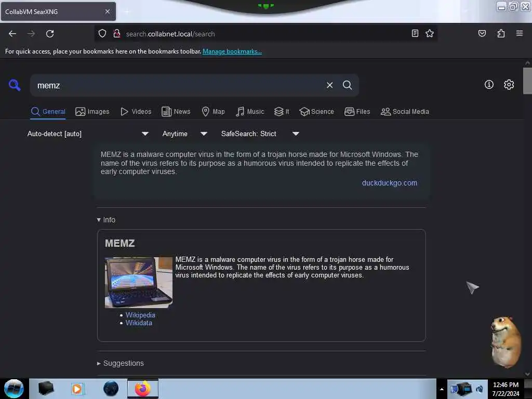Viewport: 532px width, 399px height.
Task: Open SearXNG preferences gear
Action: (x=509, y=85)
